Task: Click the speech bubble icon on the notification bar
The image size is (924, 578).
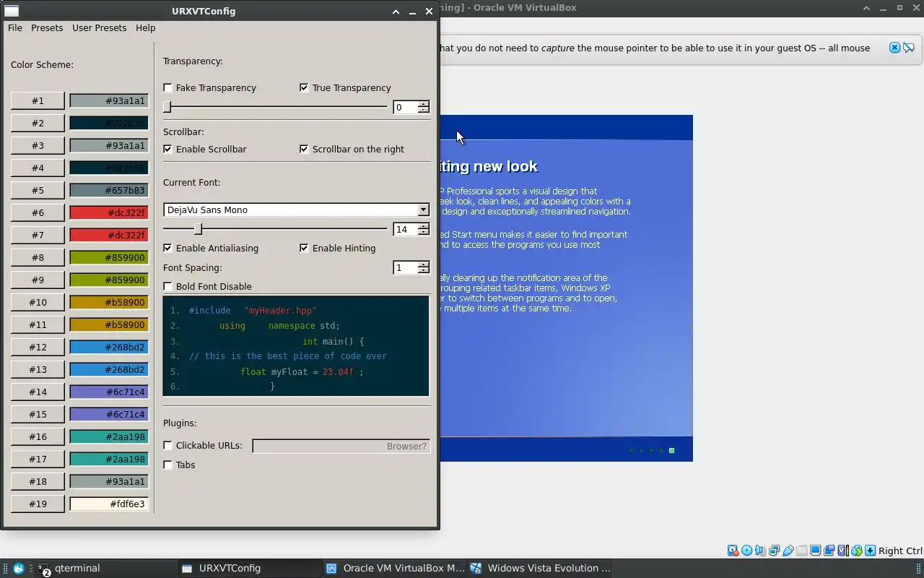Action: point(909,48)
